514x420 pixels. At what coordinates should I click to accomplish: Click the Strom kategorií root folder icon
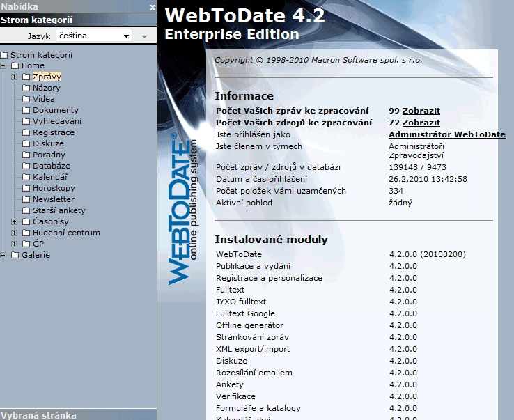(4, 55)
